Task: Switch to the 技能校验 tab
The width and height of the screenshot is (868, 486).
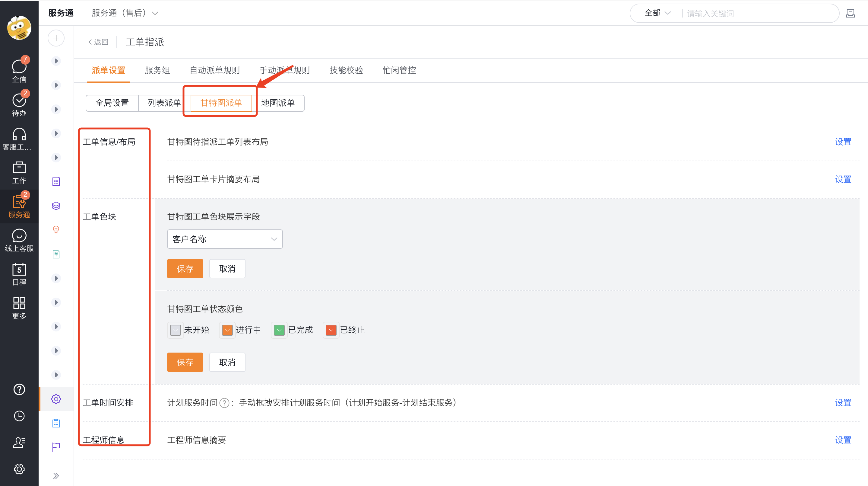Action: 346,71
